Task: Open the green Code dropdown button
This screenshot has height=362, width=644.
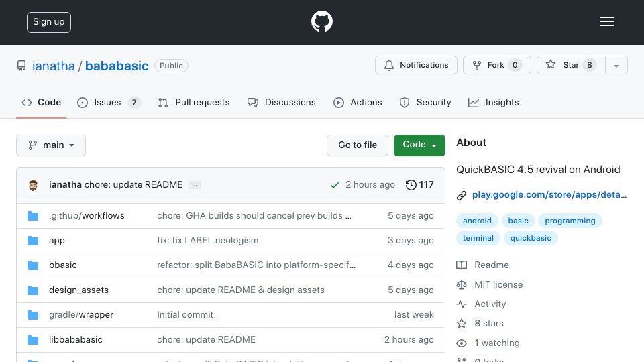Action: coord(419,145)
